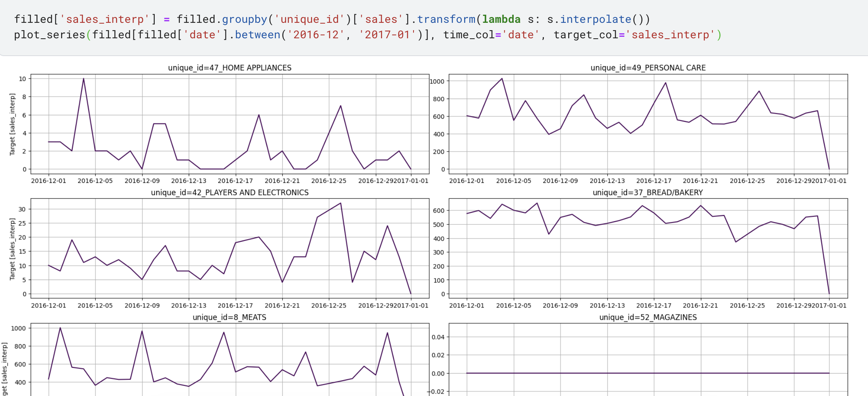This screenshot has width=868, height=396.
Task: Click the 37_BREAD/BAKERY chart title
Action: pyautogui.click(x=648, y=193)
